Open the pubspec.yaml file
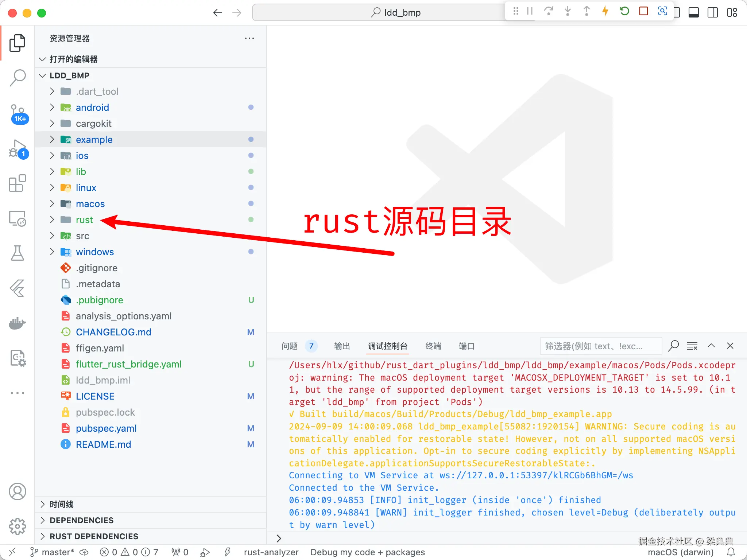 106,428
